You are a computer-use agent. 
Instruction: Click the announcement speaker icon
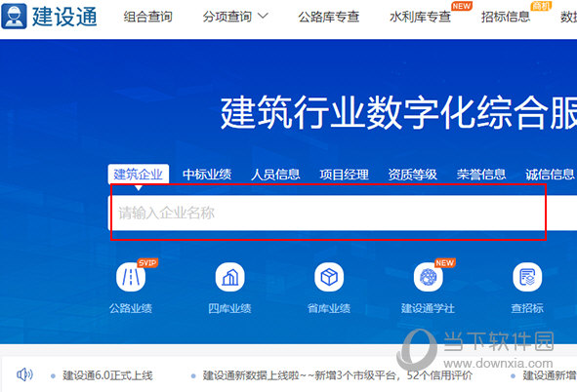24,374
